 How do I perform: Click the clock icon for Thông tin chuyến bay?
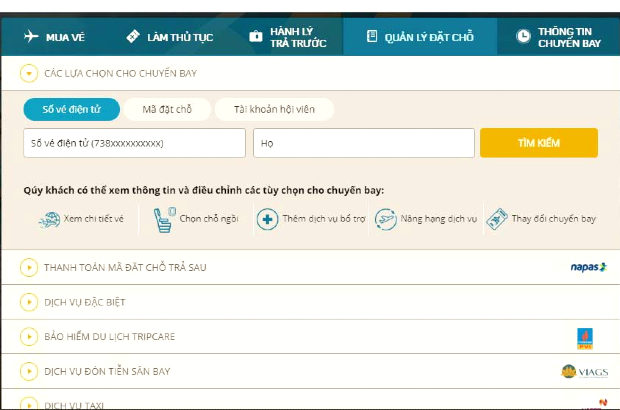(x=523, y=36)
